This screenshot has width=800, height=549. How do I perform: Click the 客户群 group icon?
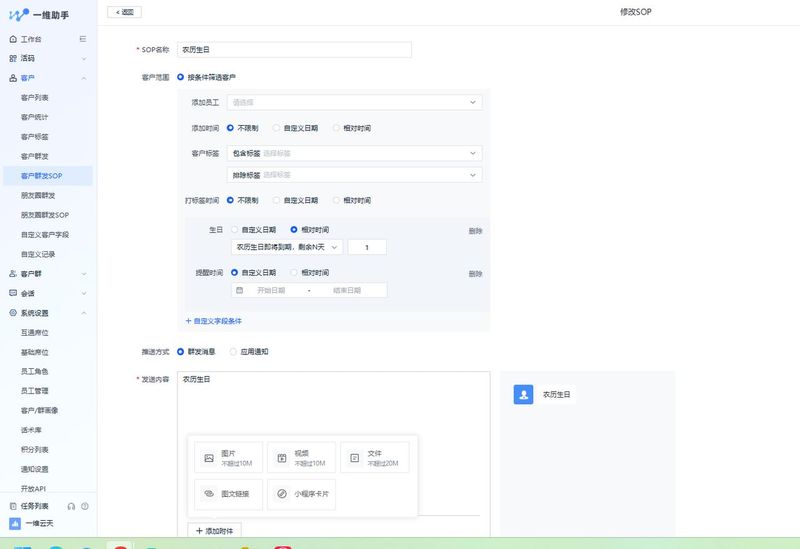tap(13, 273)
